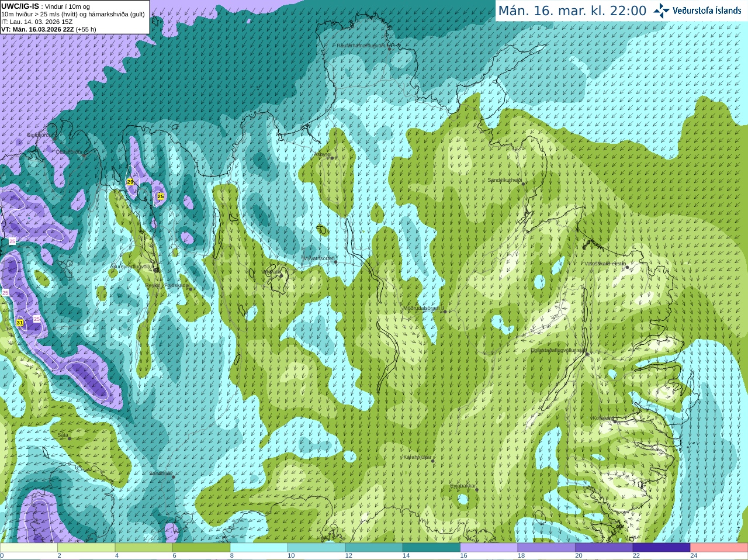Screen dimensions: 748x560
Task: Click the 2–4 m/s legend swatch
Action: click(x=86, y=548)
